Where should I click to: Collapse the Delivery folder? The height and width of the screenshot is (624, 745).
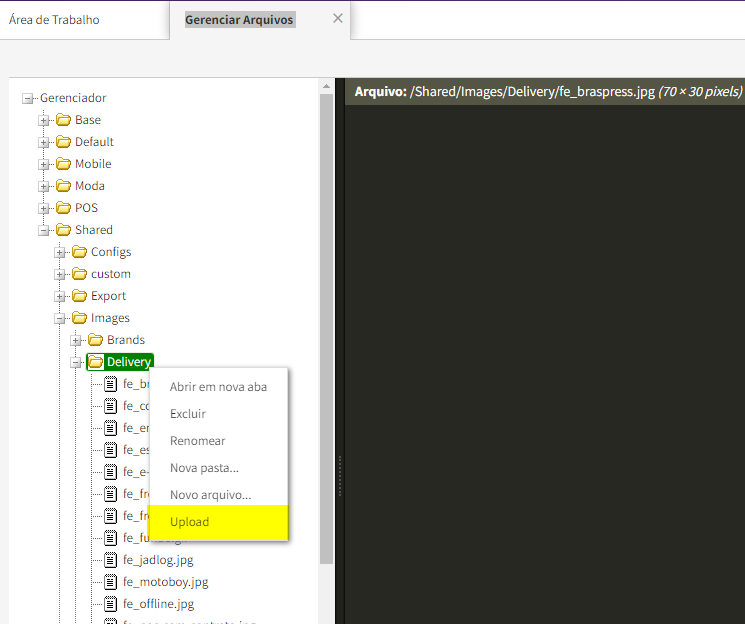[76, 363]
